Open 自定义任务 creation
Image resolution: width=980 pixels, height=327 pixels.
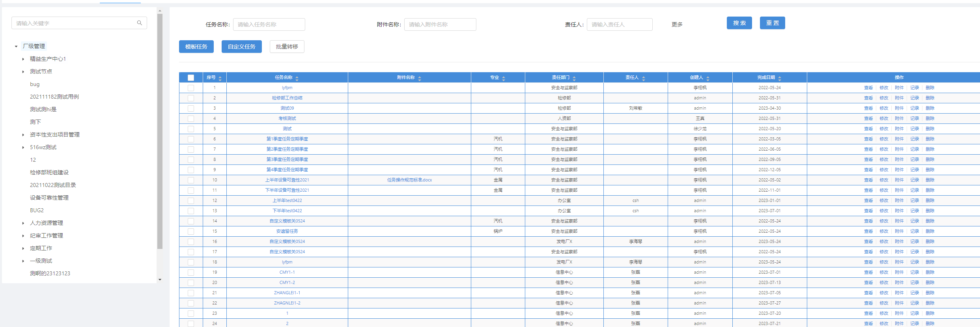[242, 47]
